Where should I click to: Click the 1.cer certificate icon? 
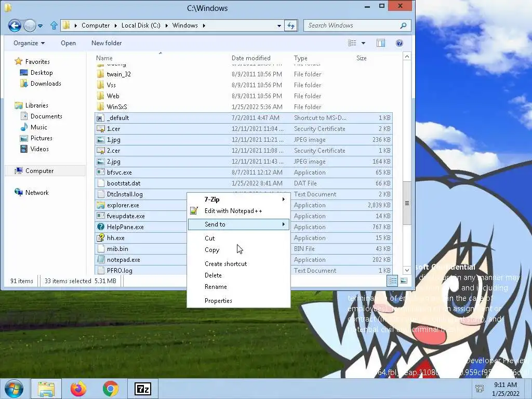pos(100,129)
